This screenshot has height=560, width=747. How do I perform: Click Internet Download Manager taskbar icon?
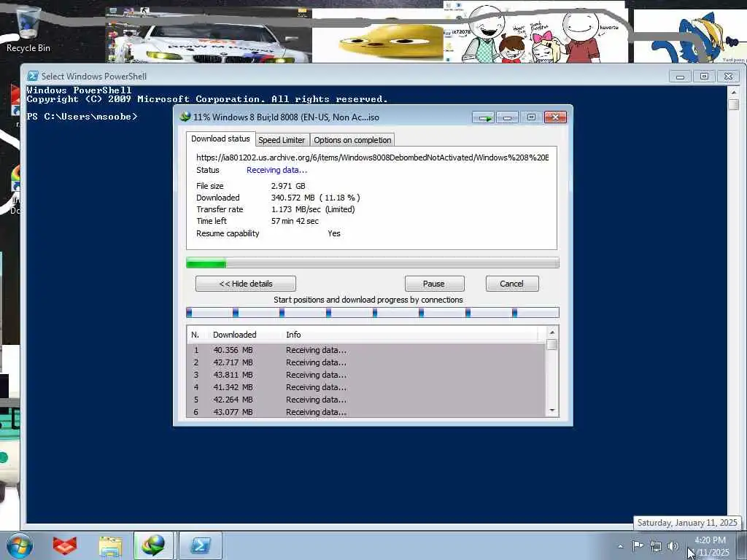[153, 545]
